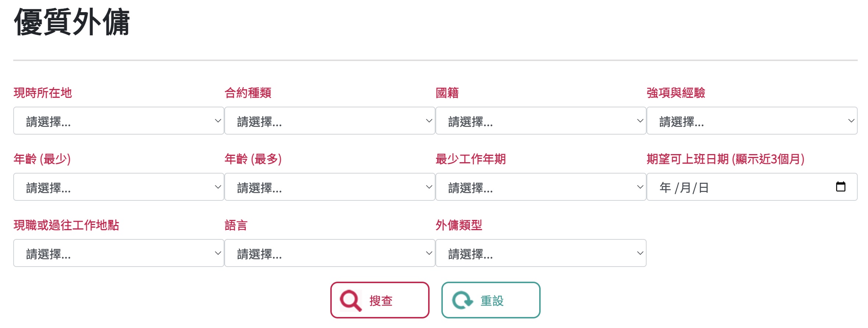This screenshot has height=328, width=868.
Task: Expand the 年齡 (最少) select box
Action: coord(119,187)
